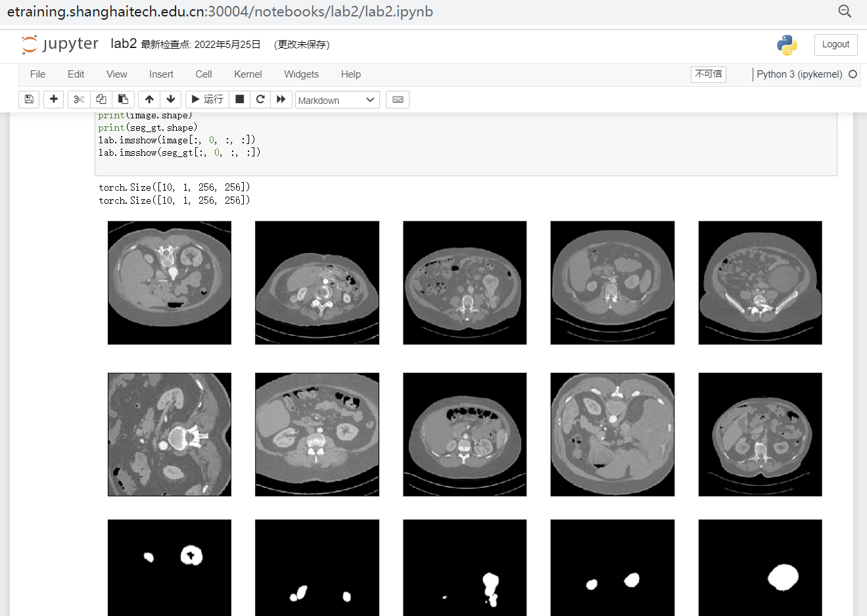Interrupt the kernel with stop icon
867x616 pixels.
click(x=240, y=99)
